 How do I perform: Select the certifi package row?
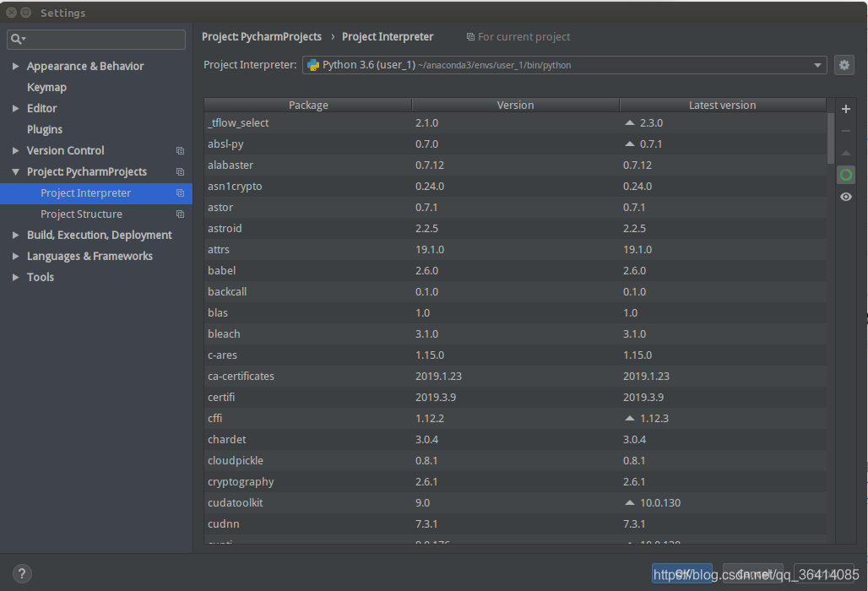point(515,398)
